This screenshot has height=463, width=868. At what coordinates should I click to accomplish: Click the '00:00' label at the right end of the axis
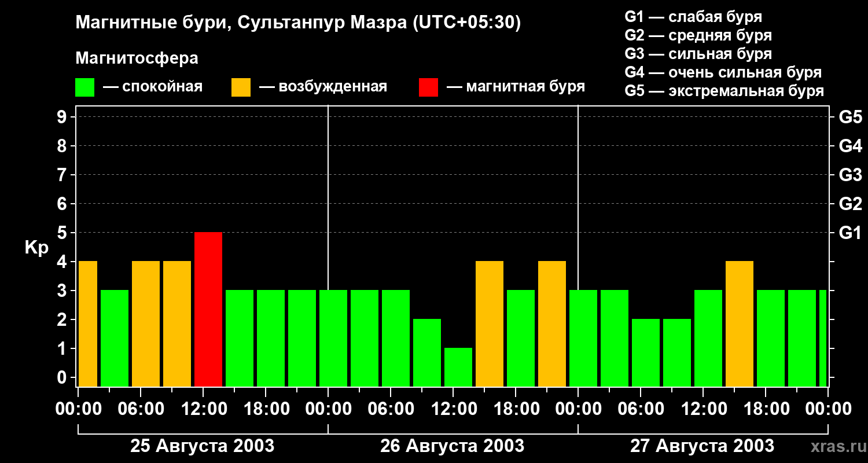pyautogui.click(x=828, y=409)
